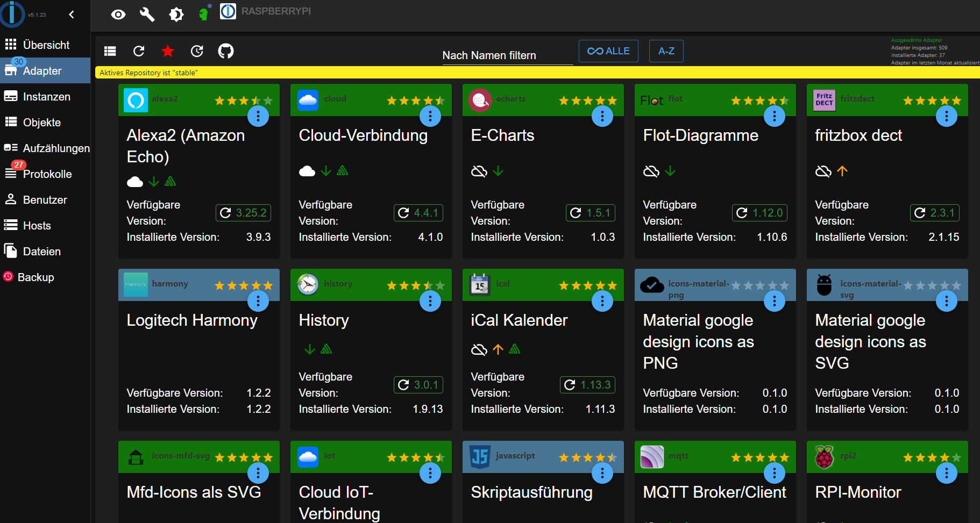Open three-dot menu on Alexa2 card
Screen dimensions: 980x523
click(258, 116)
